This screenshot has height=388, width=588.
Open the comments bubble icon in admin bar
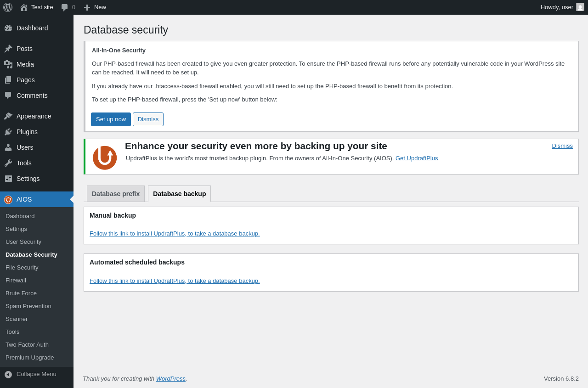click(x=64, y=7)
